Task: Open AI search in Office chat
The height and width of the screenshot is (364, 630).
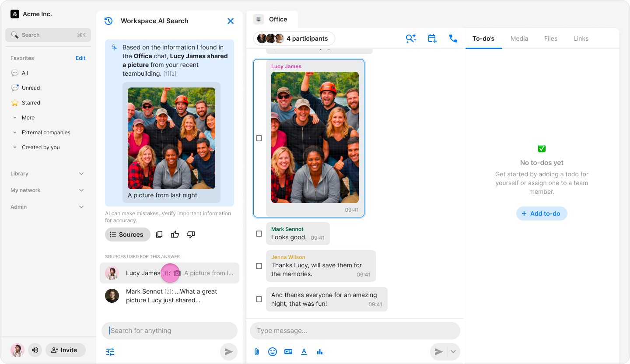Action: click(x=411, y=38)
